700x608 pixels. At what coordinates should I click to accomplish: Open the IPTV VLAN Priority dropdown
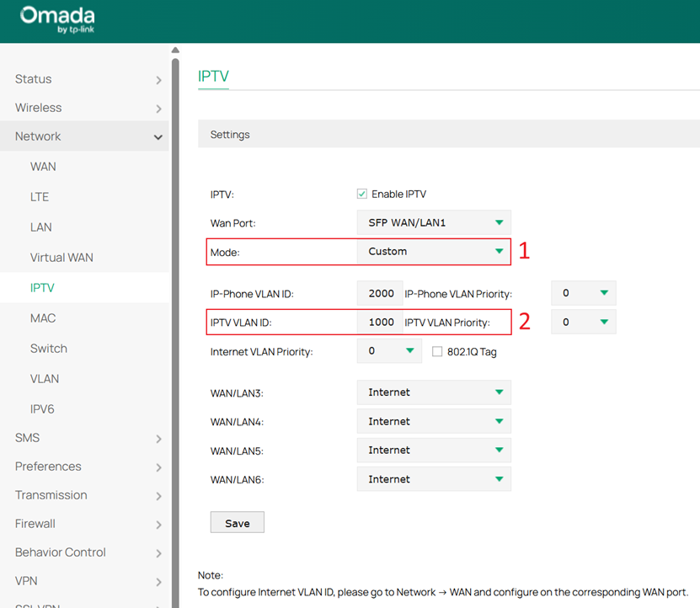click(583, 321)
